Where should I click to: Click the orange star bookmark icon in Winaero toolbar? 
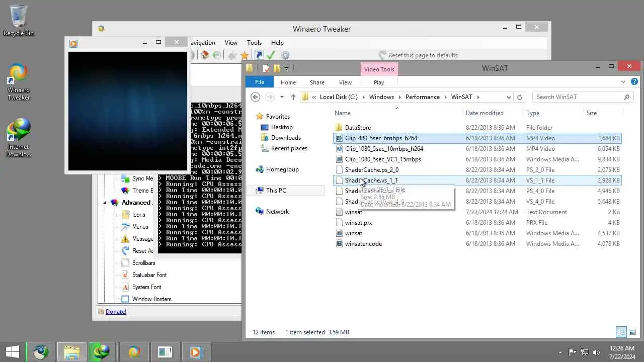(245, 55)
